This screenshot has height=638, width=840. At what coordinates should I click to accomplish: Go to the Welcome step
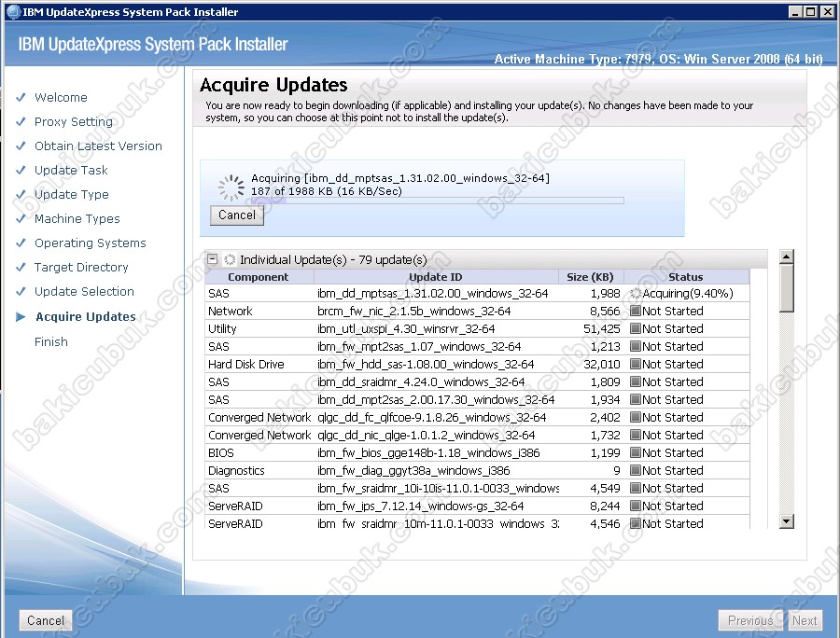[x=61, y=97]
